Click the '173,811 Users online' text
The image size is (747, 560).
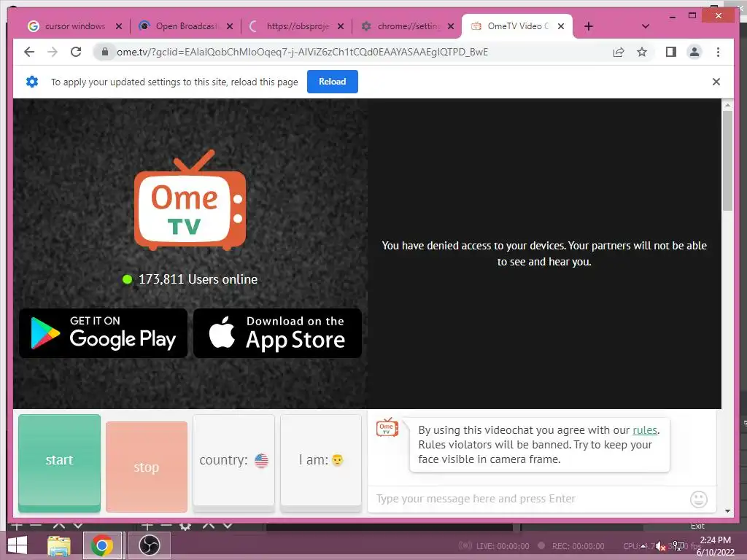point(198,279)
